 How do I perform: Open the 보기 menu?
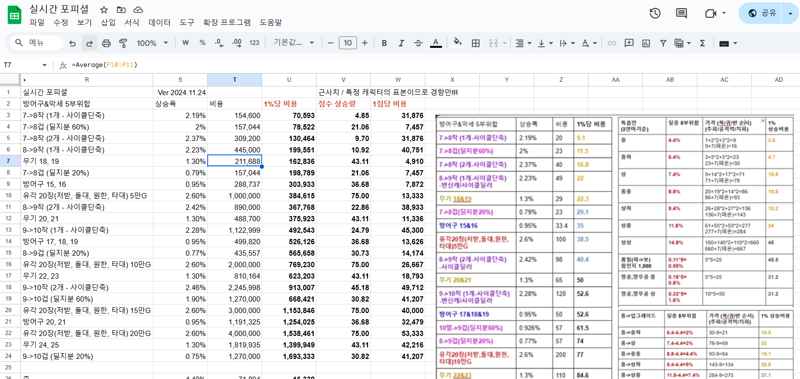(84, 22)
